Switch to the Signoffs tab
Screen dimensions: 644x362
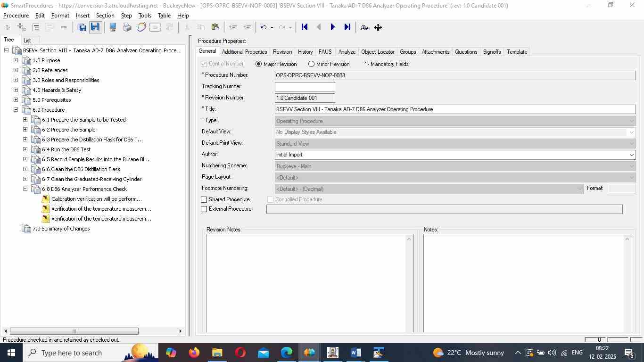point(492,52)
